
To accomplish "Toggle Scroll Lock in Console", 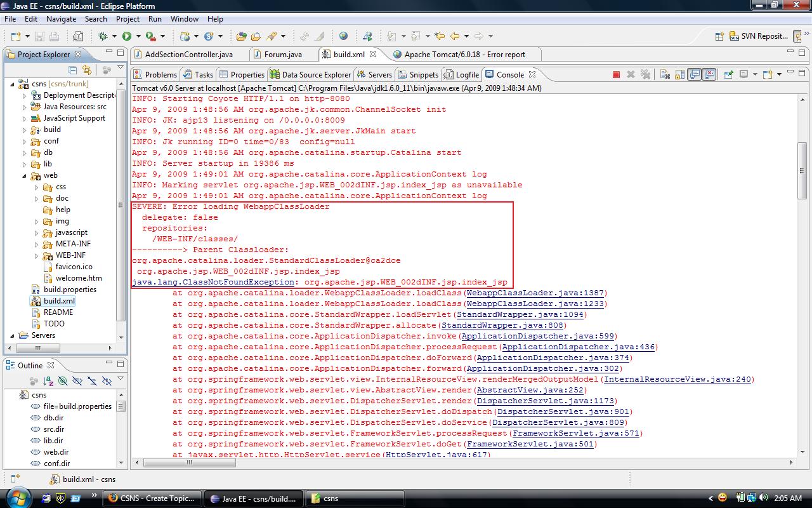I will click(679, 74).
